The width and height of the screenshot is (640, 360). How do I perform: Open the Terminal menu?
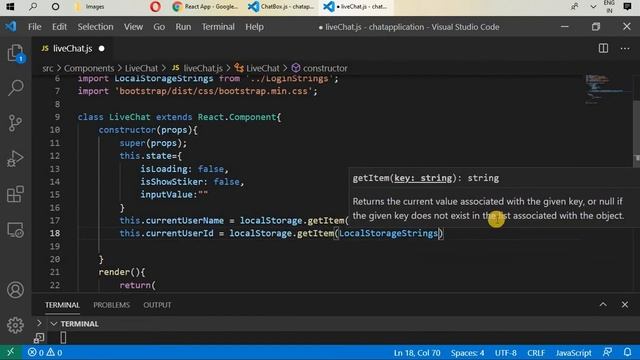218,27
